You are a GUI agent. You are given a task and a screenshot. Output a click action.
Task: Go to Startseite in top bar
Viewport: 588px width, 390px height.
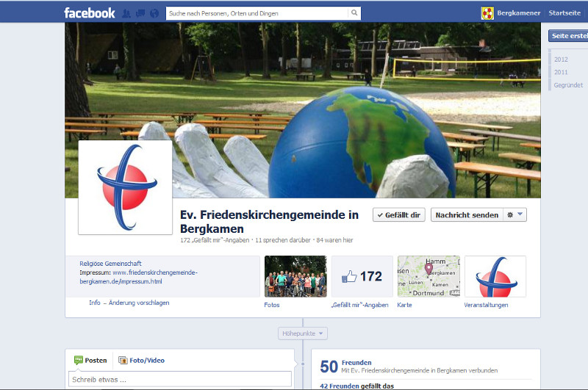point(564,13)
